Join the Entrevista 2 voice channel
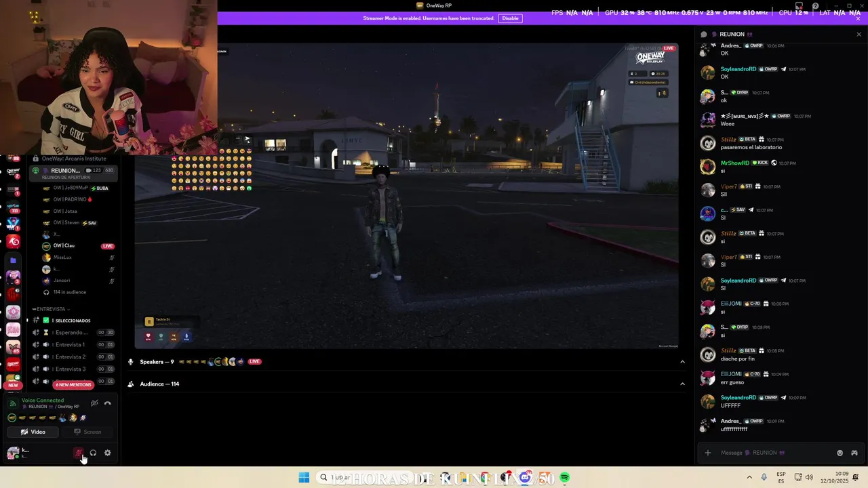The image size is (868, 488). coord(72,357)
